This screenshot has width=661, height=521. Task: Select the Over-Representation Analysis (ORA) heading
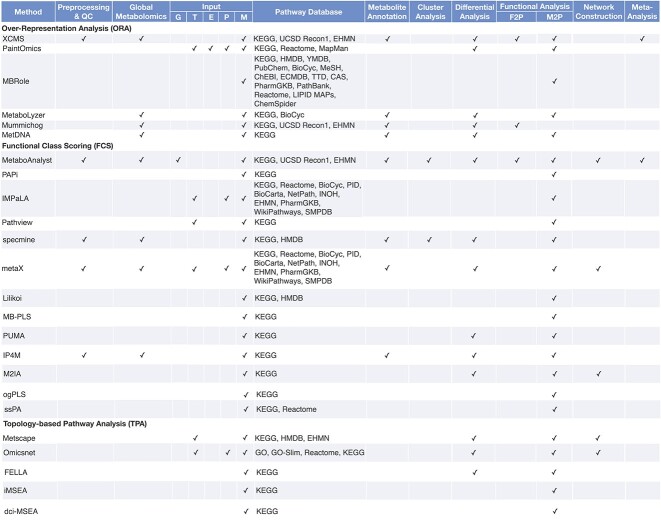(67, 28)
